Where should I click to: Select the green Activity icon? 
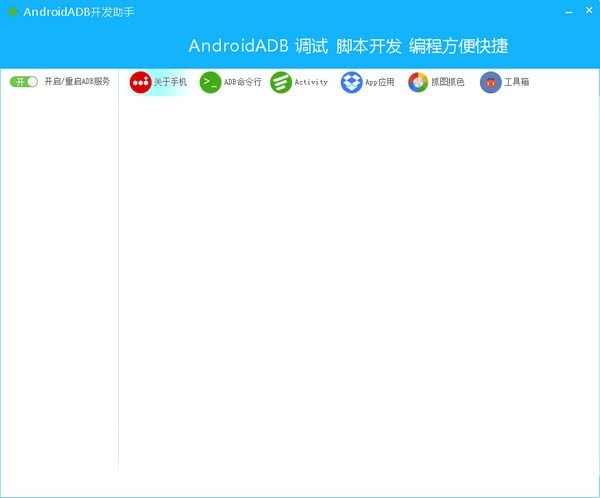tap(281, 82)
